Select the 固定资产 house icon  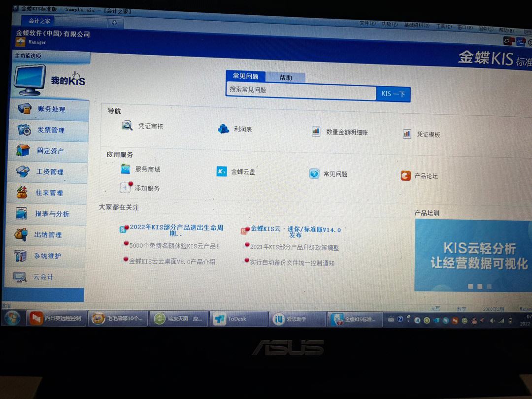[x=23, y=150]
